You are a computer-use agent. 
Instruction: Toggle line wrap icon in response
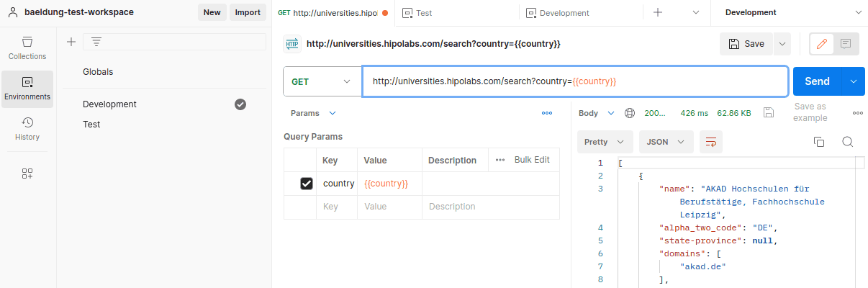click(x=711, y=142)
